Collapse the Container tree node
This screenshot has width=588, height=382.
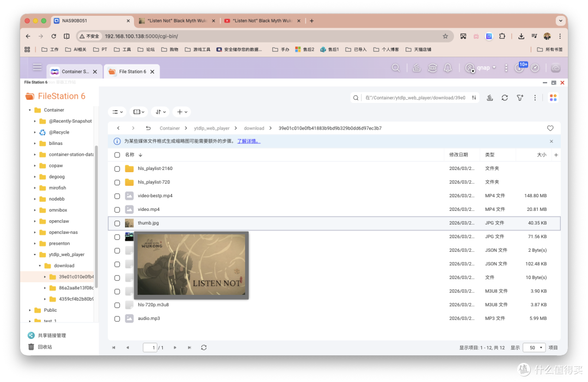tap(30, 110)
